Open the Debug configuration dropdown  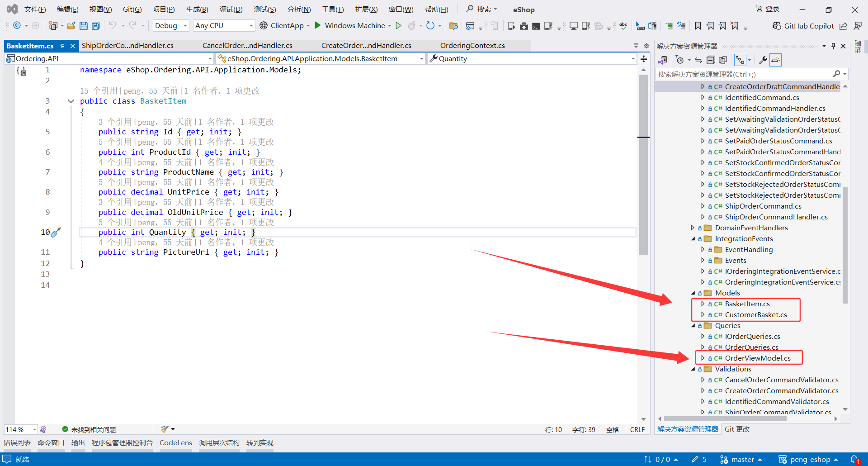(x=171, y=26)
